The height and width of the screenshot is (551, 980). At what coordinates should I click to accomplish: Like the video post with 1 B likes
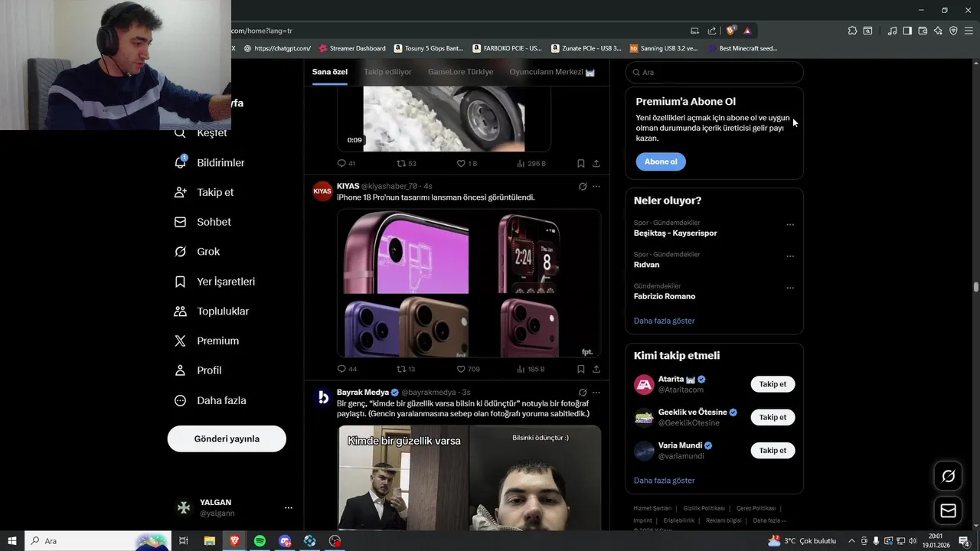(466, 163)
